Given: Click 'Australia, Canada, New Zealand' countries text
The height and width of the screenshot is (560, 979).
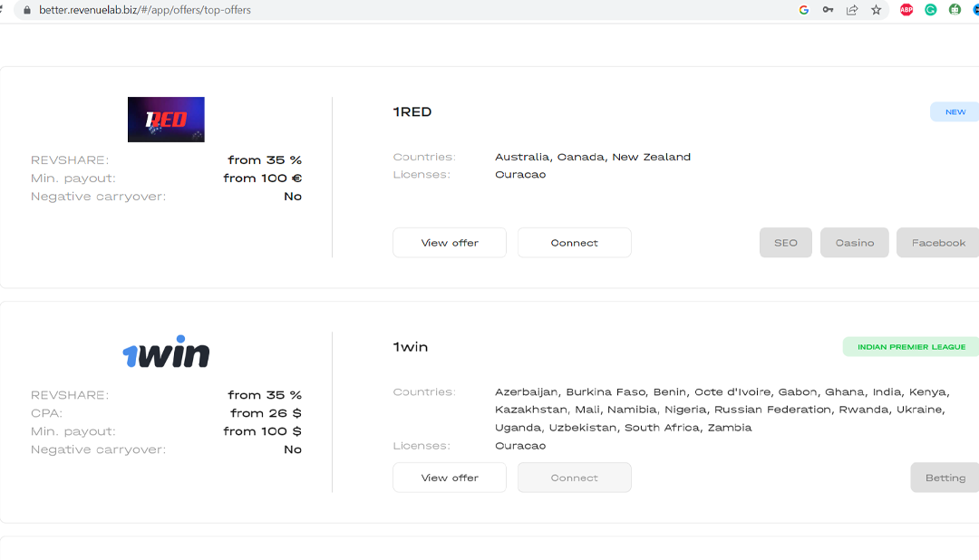Looking at the screenshot, I should click(593, 157).
